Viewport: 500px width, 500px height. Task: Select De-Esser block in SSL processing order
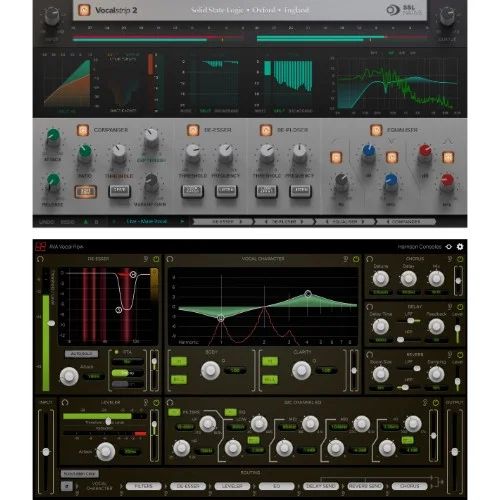(x=223, y=222)
